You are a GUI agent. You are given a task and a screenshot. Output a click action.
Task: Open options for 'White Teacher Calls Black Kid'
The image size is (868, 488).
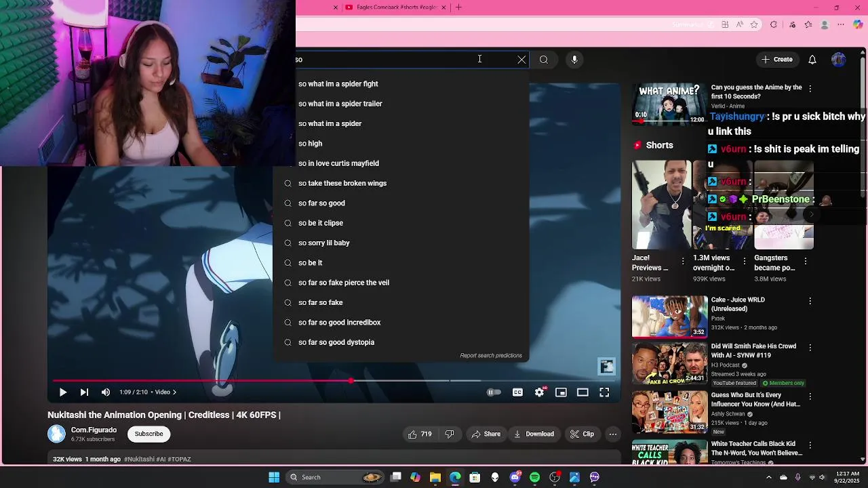810,445
